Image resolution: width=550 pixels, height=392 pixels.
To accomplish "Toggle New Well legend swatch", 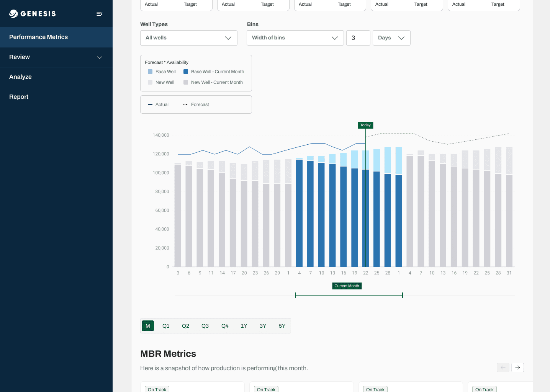I will (150, 82).
